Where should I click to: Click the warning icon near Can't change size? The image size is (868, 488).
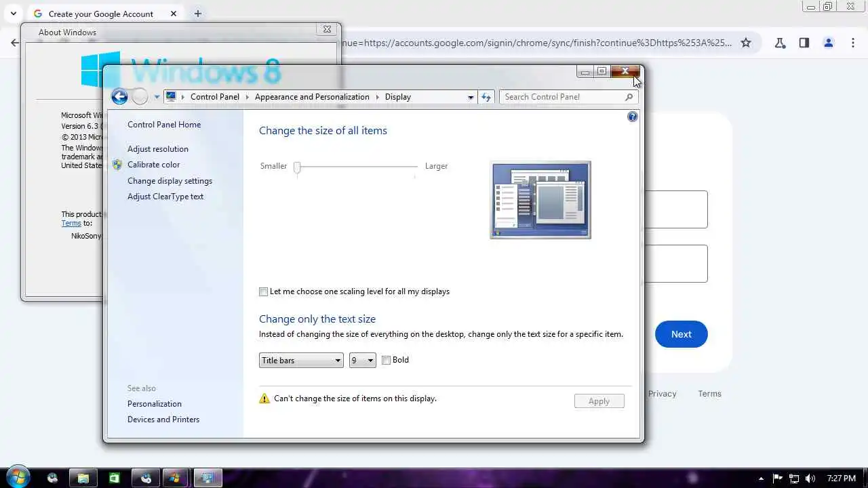pos(264,399)
